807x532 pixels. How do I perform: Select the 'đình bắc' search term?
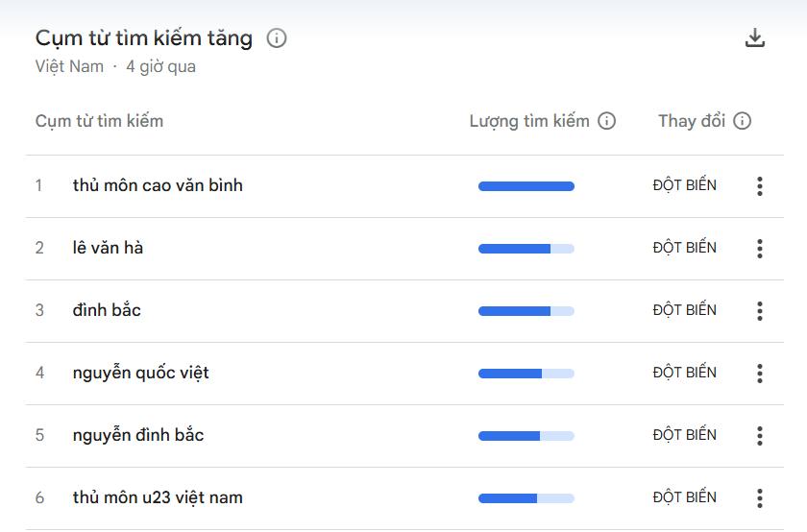[x=107, y=310]
